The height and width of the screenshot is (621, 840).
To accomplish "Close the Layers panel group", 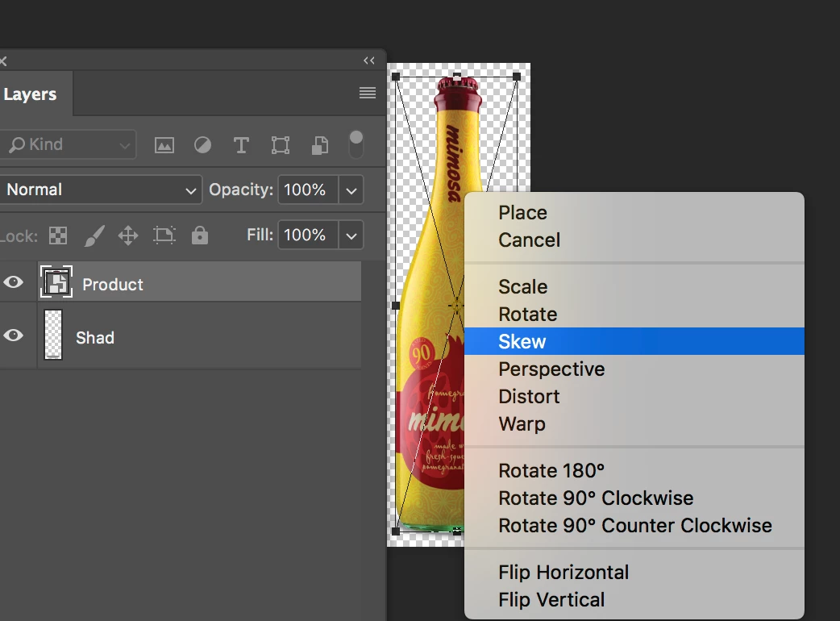I will coord(2,61).
